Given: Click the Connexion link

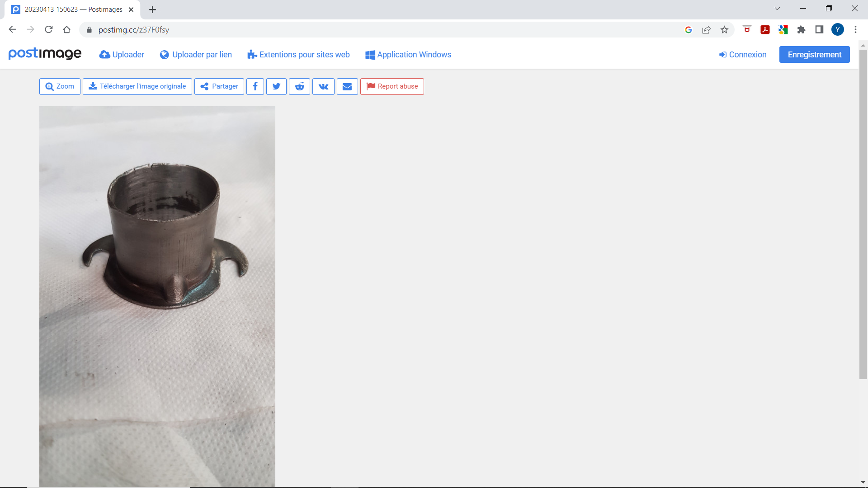Looking at the screenshot, I should (x=743, y=55).
